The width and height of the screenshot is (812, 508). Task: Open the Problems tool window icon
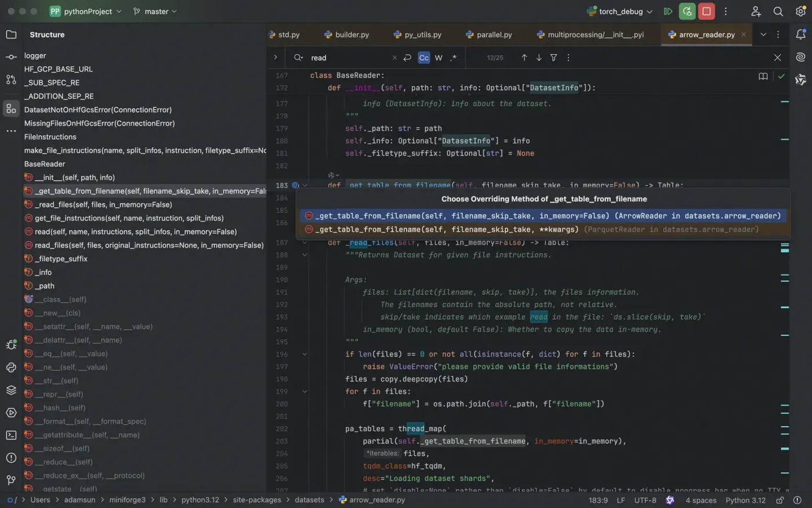[11, 457]
